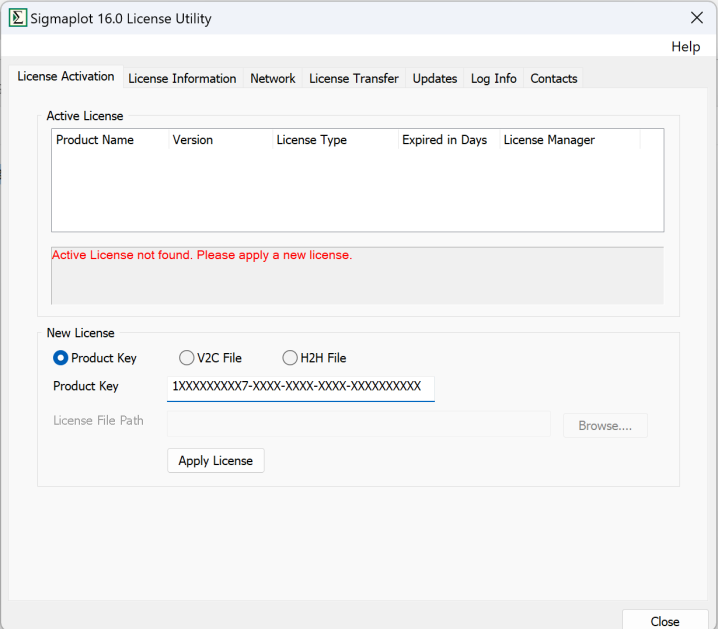Click the 'New License' group label

click(81, 333)
